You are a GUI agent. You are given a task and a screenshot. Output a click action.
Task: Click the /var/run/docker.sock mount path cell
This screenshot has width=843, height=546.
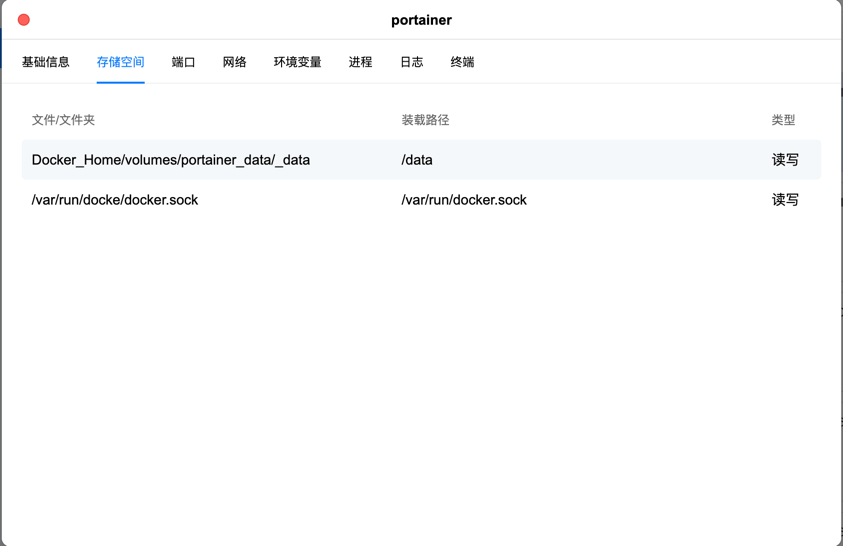[x=464, y=200]
